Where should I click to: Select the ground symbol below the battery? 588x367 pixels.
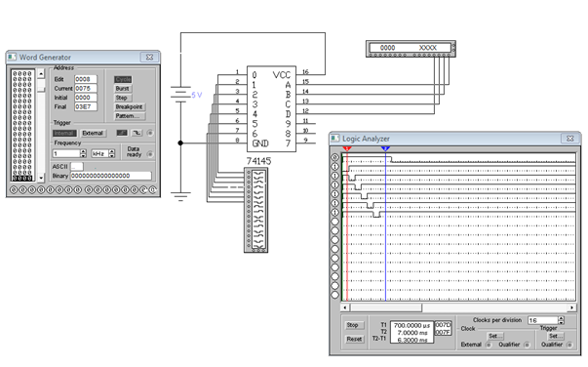point(180,196)
